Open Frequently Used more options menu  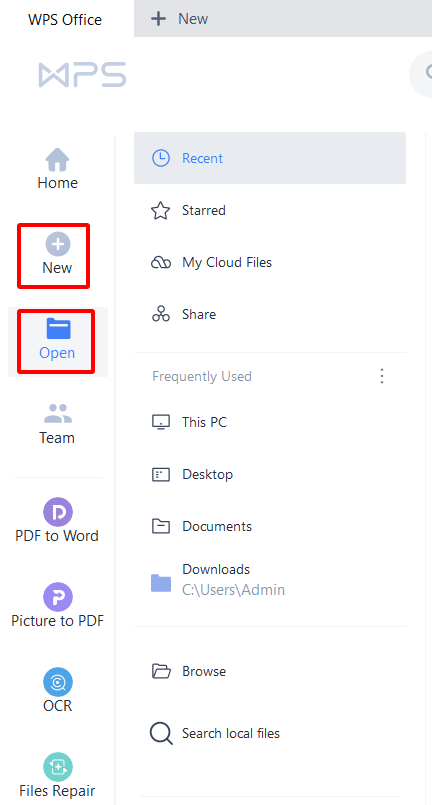[x=382, y=376]
